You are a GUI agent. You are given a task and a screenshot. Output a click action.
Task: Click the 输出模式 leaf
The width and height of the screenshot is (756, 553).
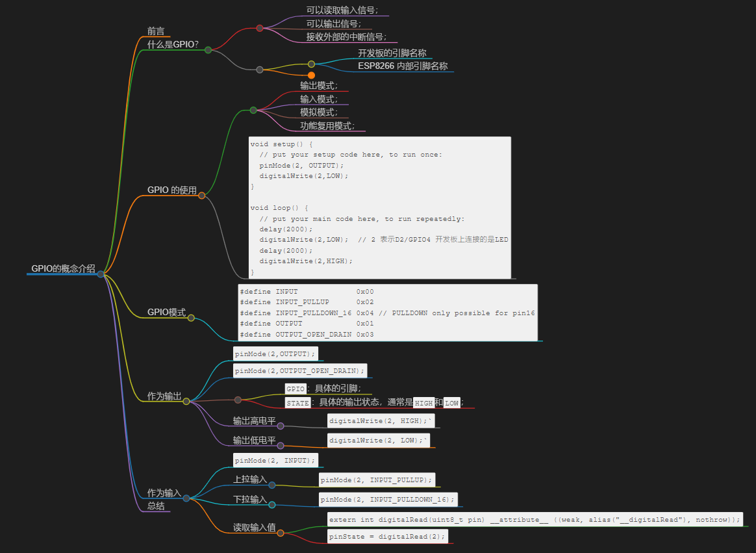[x=319, y=86]
